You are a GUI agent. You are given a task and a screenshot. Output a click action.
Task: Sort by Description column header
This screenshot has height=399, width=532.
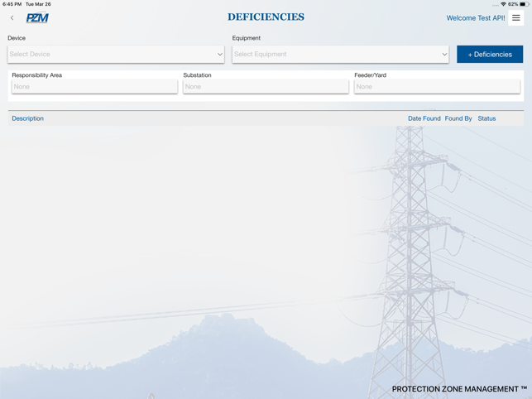pos(28,118)
